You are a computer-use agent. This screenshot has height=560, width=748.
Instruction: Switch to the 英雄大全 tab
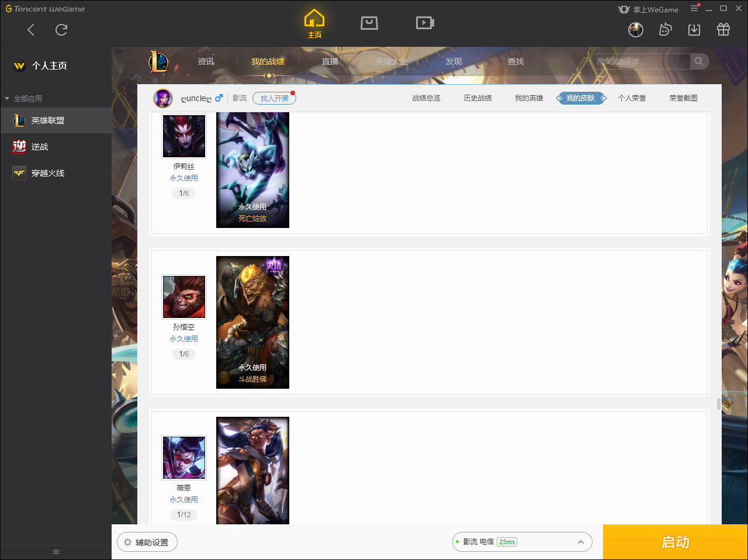pyautogui.click(x=392, y=61)
